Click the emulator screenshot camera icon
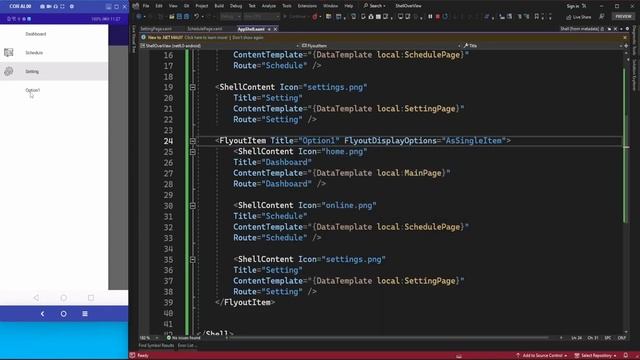Image resolution: width=640 pixels, height=360 pixels. tap(42, 7)
